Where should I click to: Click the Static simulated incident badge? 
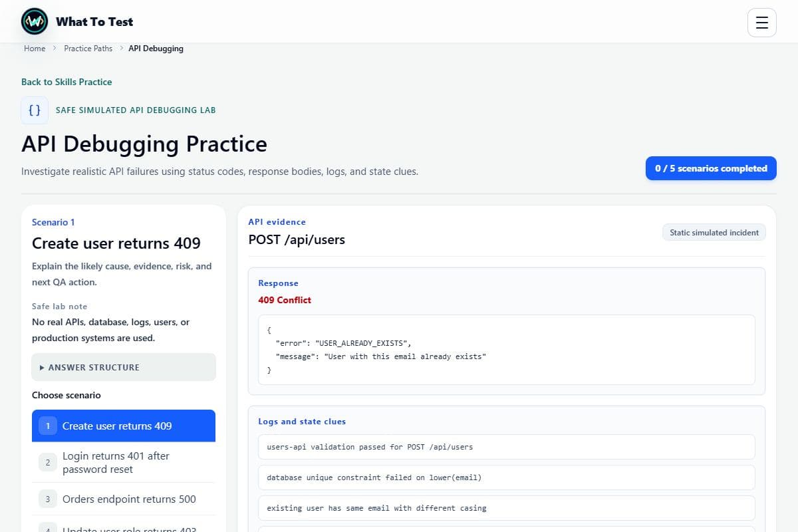tap(714, 233)
